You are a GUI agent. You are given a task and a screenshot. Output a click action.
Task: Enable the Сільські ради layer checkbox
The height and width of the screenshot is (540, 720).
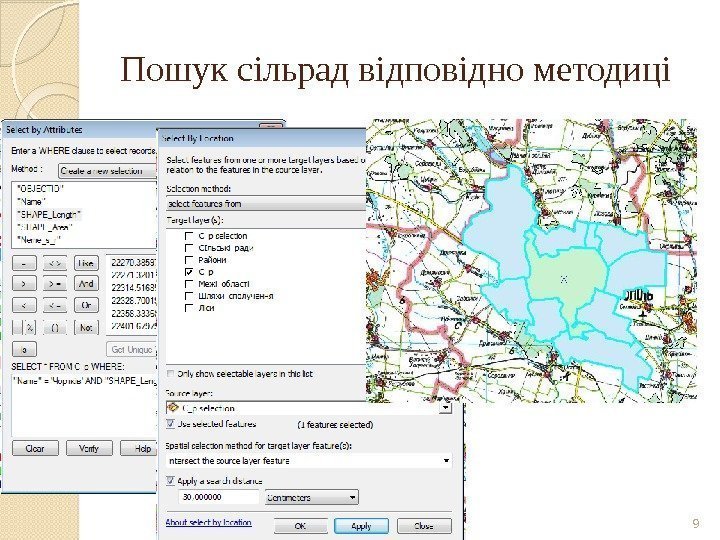point(189,248)
